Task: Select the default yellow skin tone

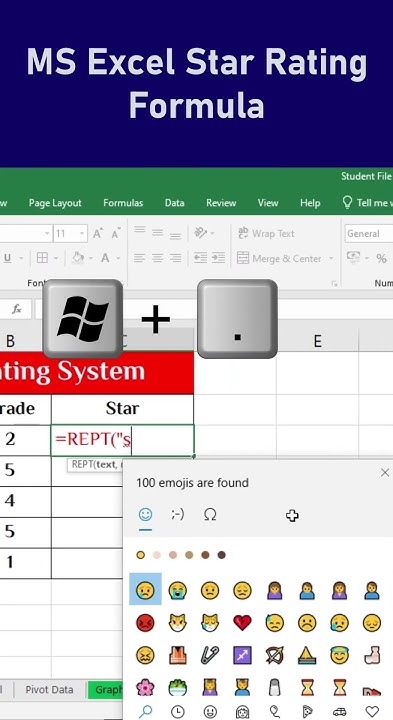Action: 140,555
